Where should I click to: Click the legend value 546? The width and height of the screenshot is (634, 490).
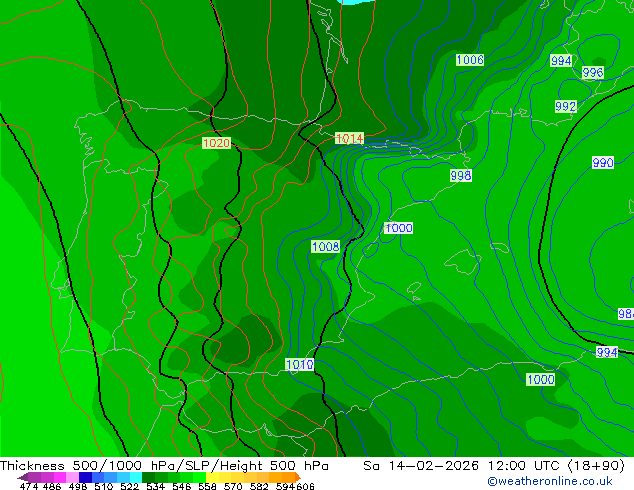[x=182, y=486]
